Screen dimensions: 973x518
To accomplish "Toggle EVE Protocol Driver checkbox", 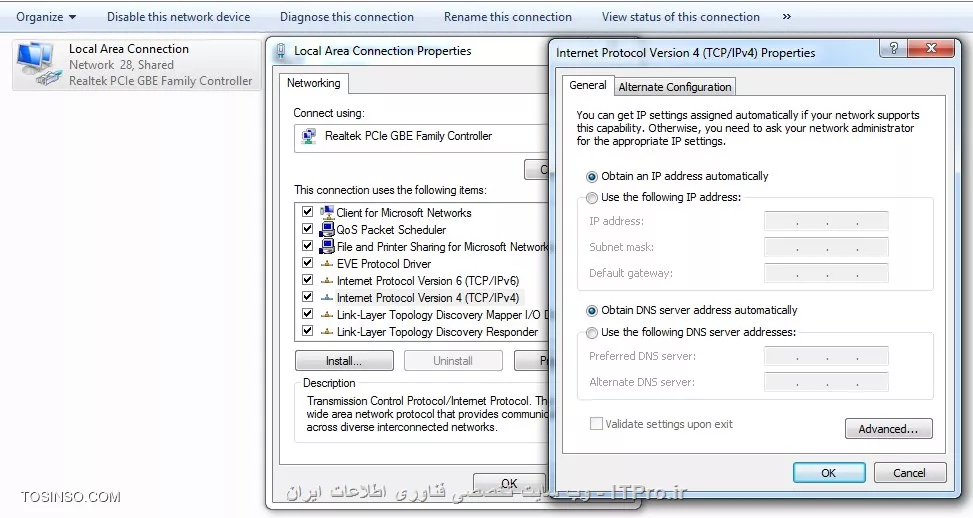I will [x=307, y=263].
